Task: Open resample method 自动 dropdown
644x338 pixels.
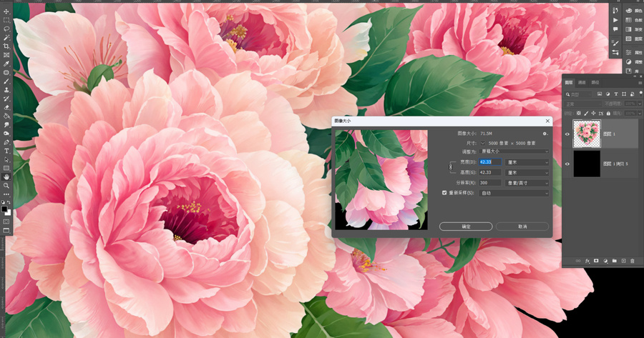Action: (514, 193)
